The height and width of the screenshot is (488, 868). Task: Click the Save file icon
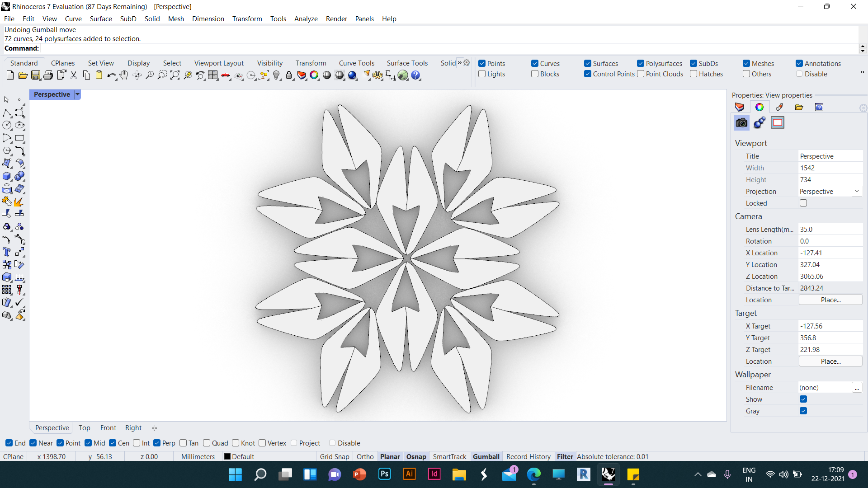[x=35, y=75]
